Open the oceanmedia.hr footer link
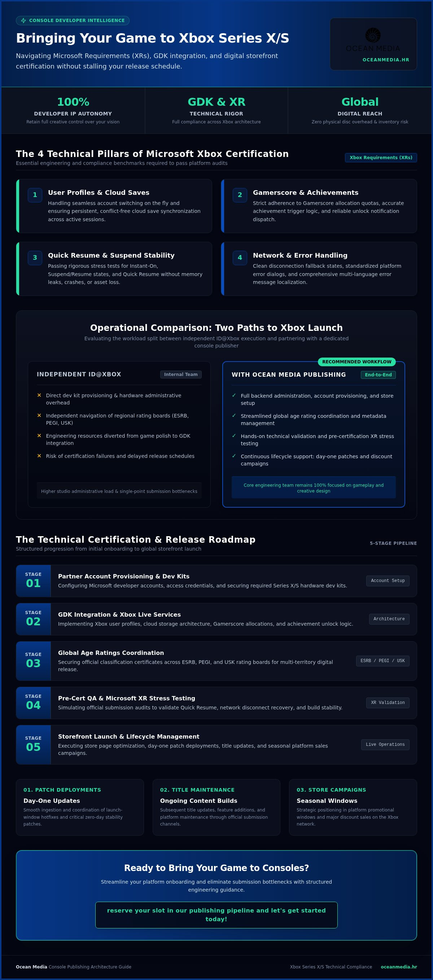 399,967
